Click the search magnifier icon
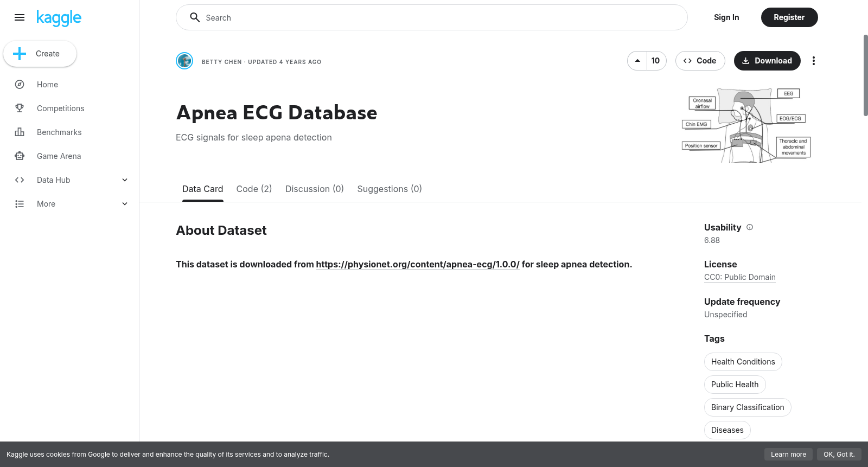Screen dimensions: 868x467 click(195, 17)
